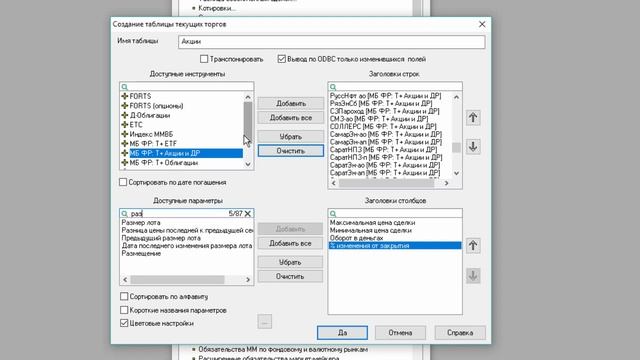Toggle ODBC changed fields output checkbox
This screenshot has height=360, width=640.
click(282, 59)
